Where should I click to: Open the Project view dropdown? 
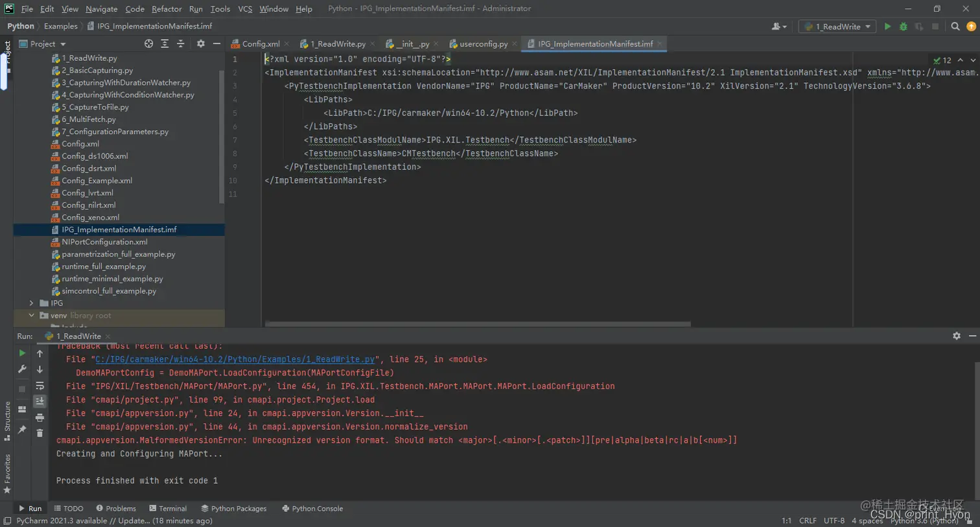coord(43,44)
